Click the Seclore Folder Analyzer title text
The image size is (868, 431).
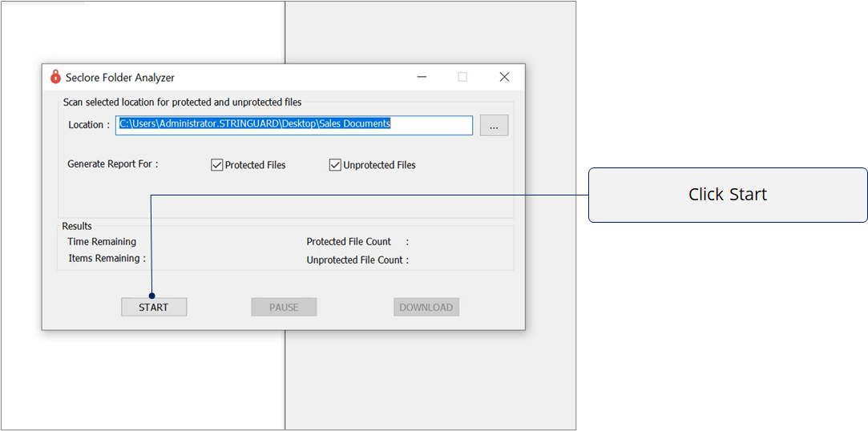(x=120, y=78)
